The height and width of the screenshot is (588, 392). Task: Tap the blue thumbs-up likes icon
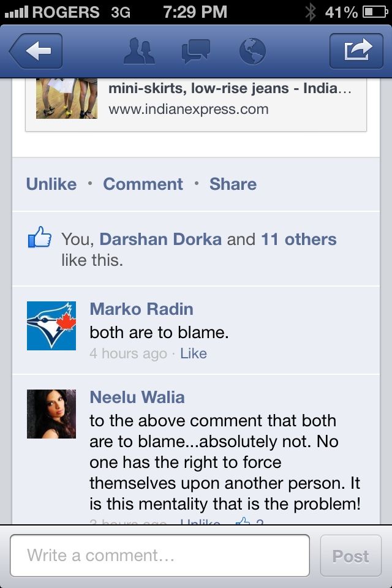tap(39, 237)
